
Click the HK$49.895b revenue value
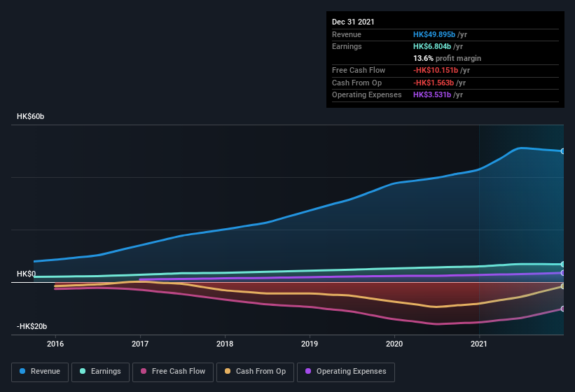pyautogui.click(x=434, y=34)
